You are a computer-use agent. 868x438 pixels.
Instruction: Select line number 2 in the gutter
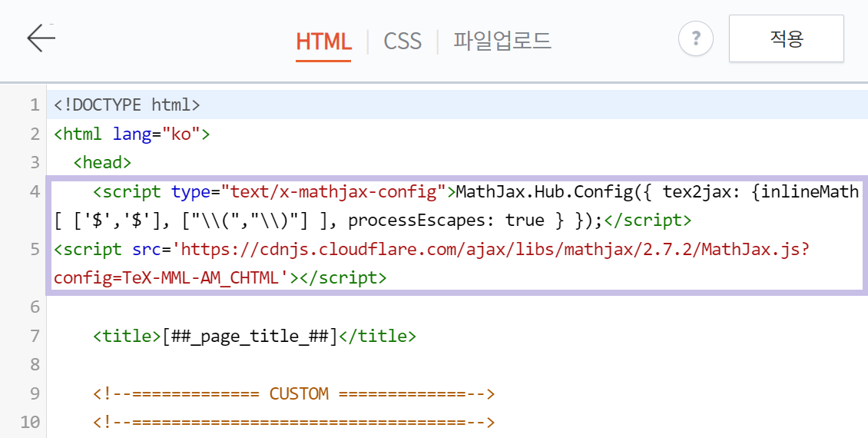tap(35, 134)
